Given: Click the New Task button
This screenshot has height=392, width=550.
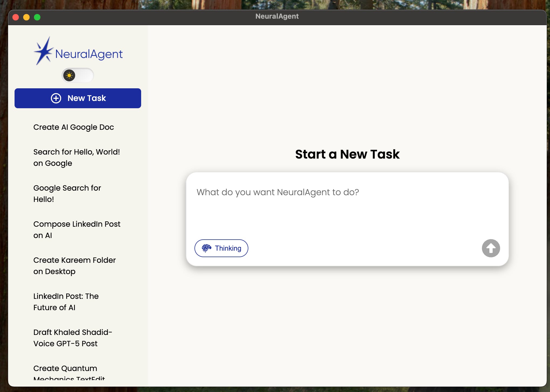Looking at the screenshot, I should pyautogui.click(x=78, y=98).
